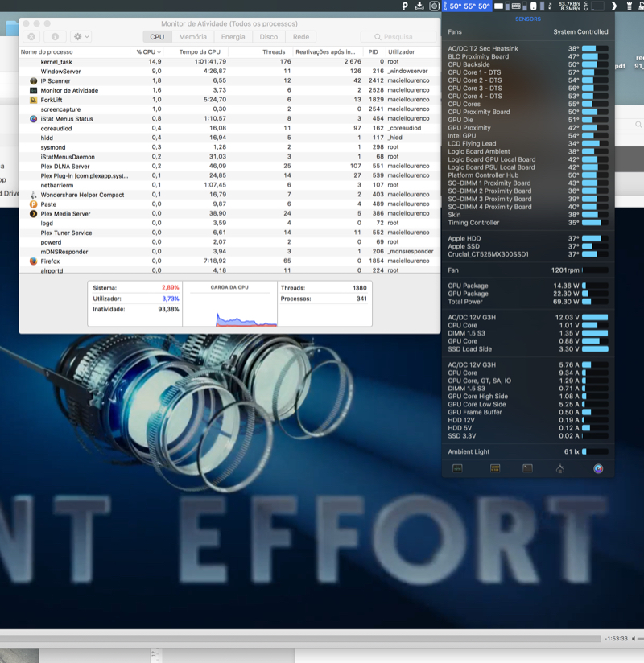Open the iStat sensors temperature menu bar item
The image size is (644, 663).
tap(467, 6)
